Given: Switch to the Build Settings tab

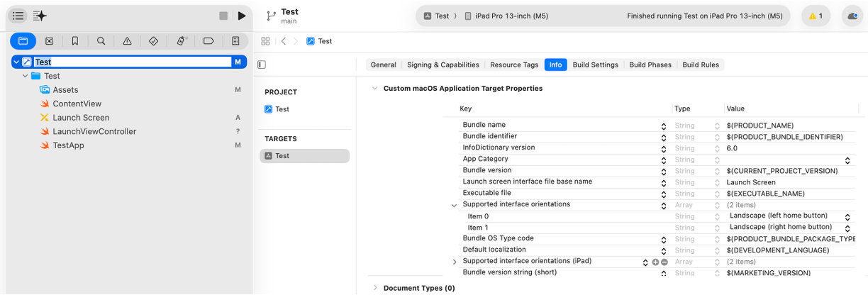Looking at the screenshot, I should point(595,65).
